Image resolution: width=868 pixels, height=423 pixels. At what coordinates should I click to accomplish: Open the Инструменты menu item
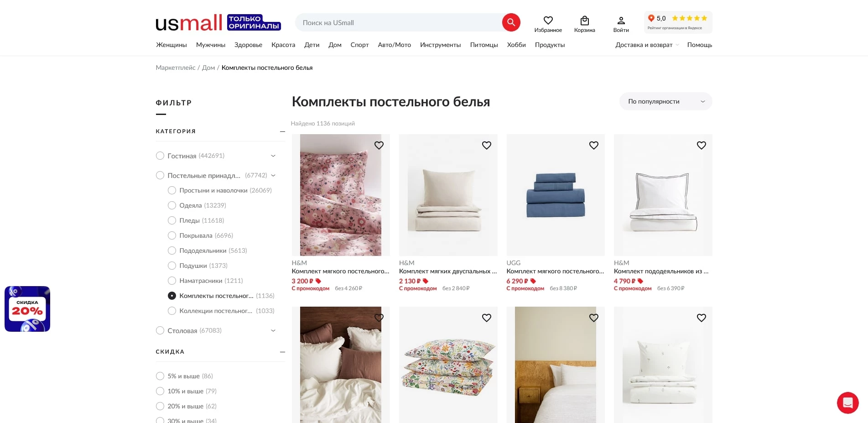pyautogui.click(x=440, y=45)
